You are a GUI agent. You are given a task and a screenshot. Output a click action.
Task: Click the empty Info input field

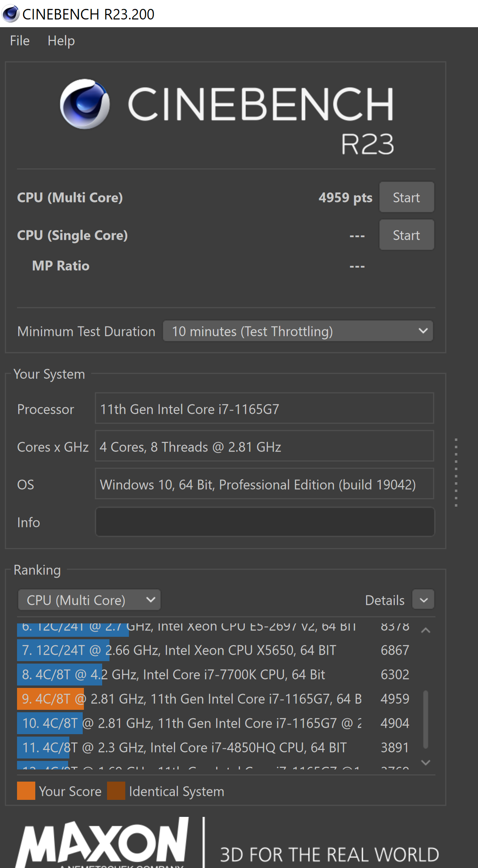265,522
